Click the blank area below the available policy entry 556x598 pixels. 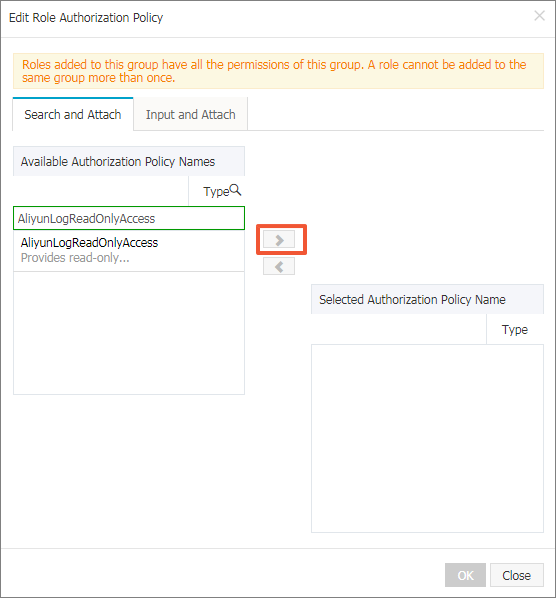(x=129, y=333)
